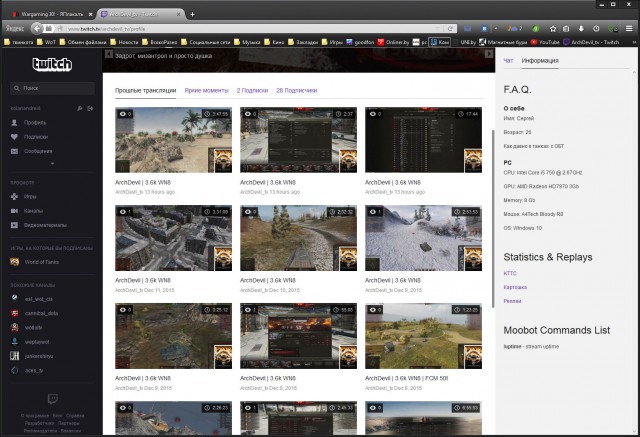Click the Поиск search field

tap(52, 88)
